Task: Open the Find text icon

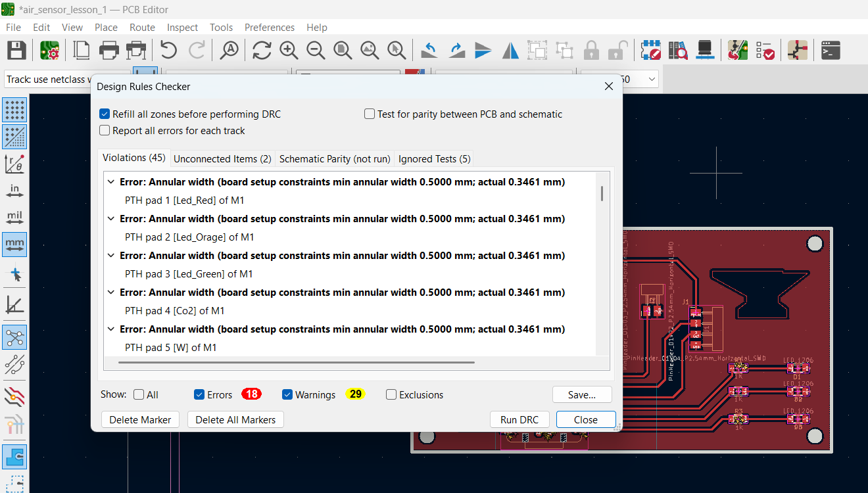Action: 229,50
